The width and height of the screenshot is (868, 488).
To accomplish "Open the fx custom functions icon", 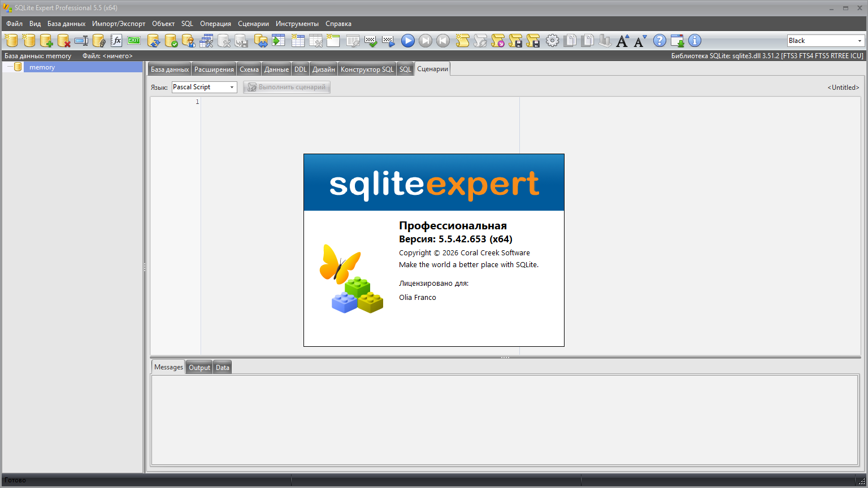I will click(116, 41).
